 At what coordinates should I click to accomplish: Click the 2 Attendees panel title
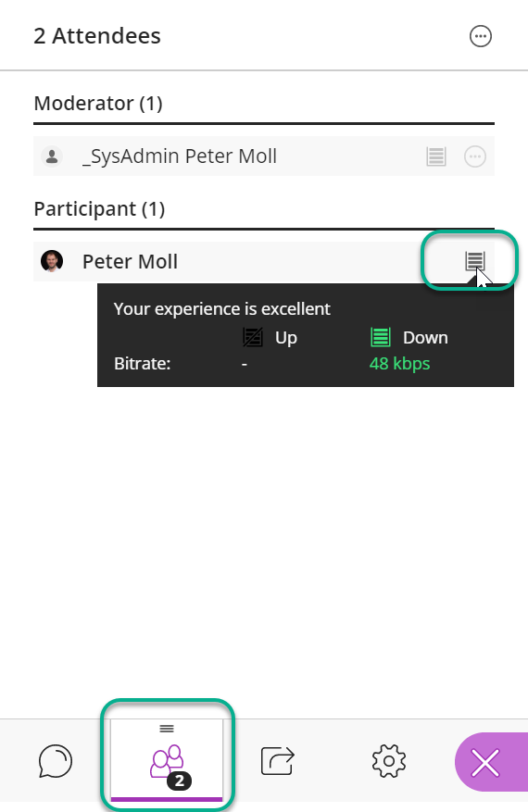(x=97, y=36)
